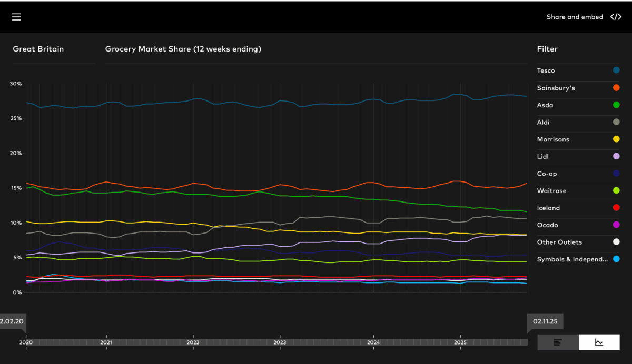Select the line chart view

tap(599, 342)
